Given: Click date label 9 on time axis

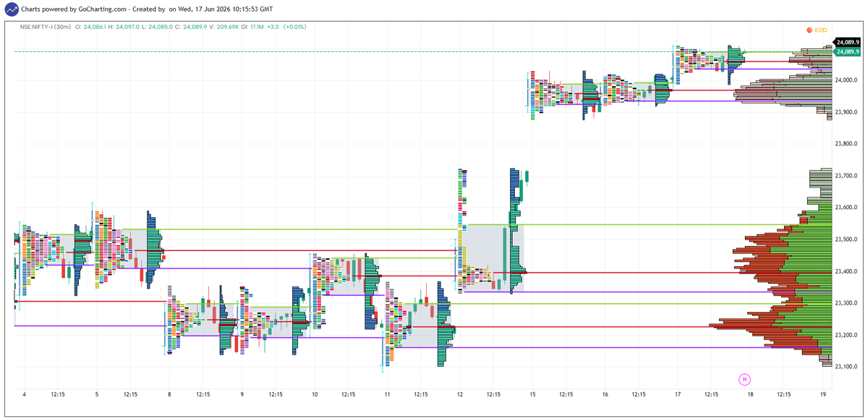Looking at the screenshot, I should (242, 395).
